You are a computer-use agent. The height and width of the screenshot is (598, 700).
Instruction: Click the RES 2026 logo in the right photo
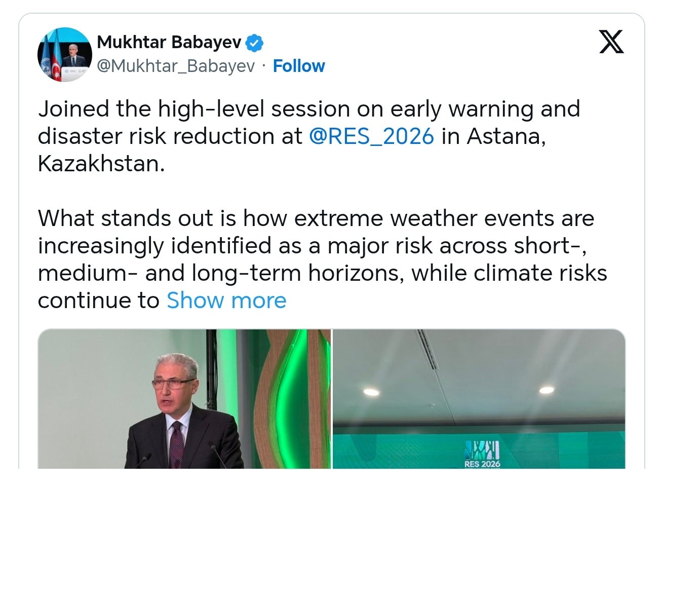(x=482, y=455)
